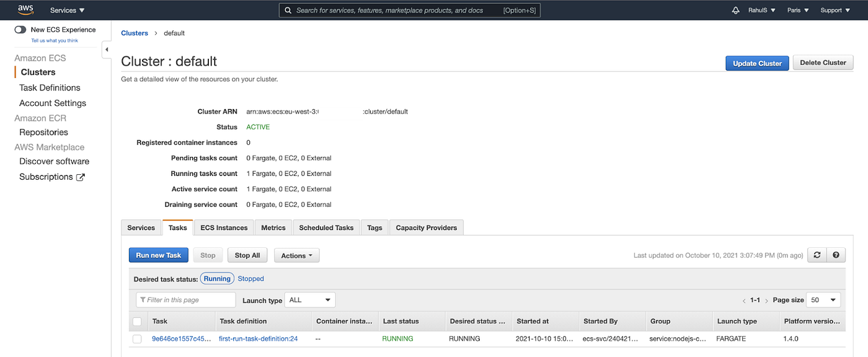Click the AWS logo home icon
This screenshot has height=357, width=868.
coord(25,9)
